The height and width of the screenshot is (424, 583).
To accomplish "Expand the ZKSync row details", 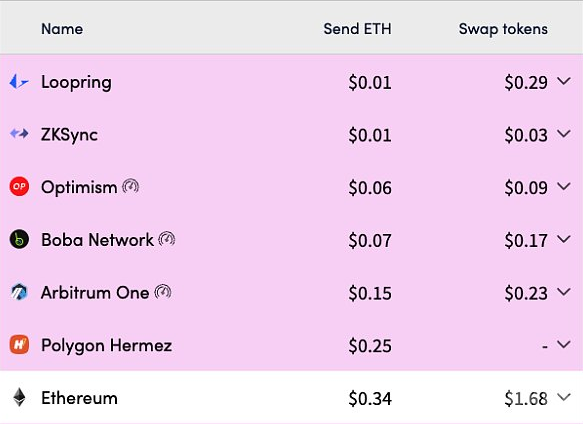I will click(564, 133).
